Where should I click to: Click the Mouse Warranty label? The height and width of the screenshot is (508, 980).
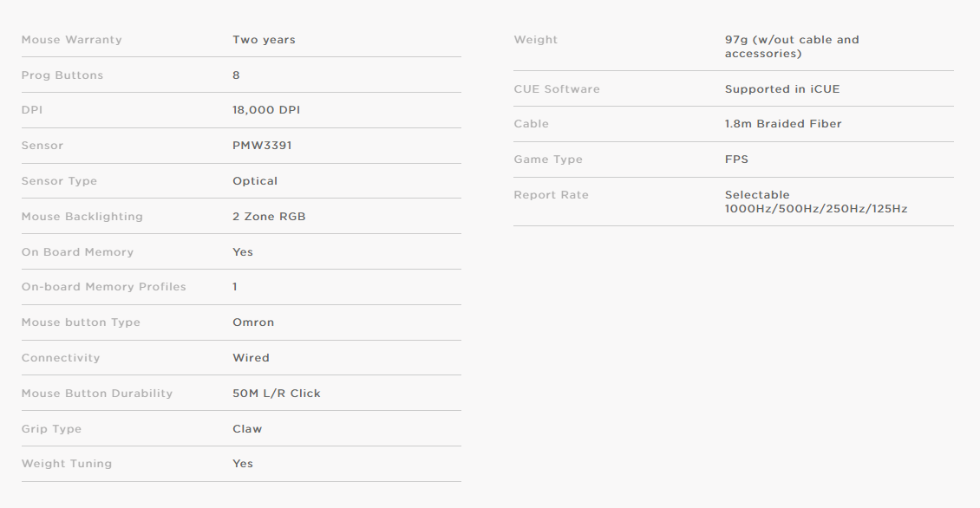(x=71, y=39)
